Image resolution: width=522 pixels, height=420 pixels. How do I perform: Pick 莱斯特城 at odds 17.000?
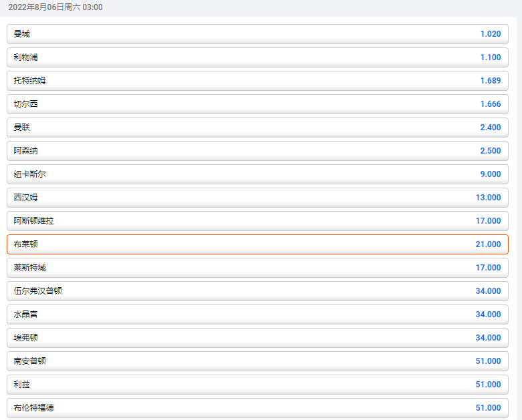257,268
